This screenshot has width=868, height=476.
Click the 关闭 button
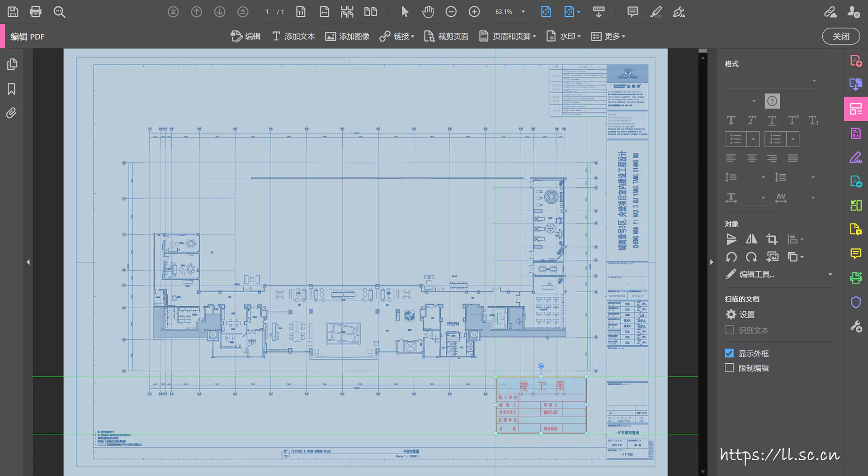(x=840, y=36)
